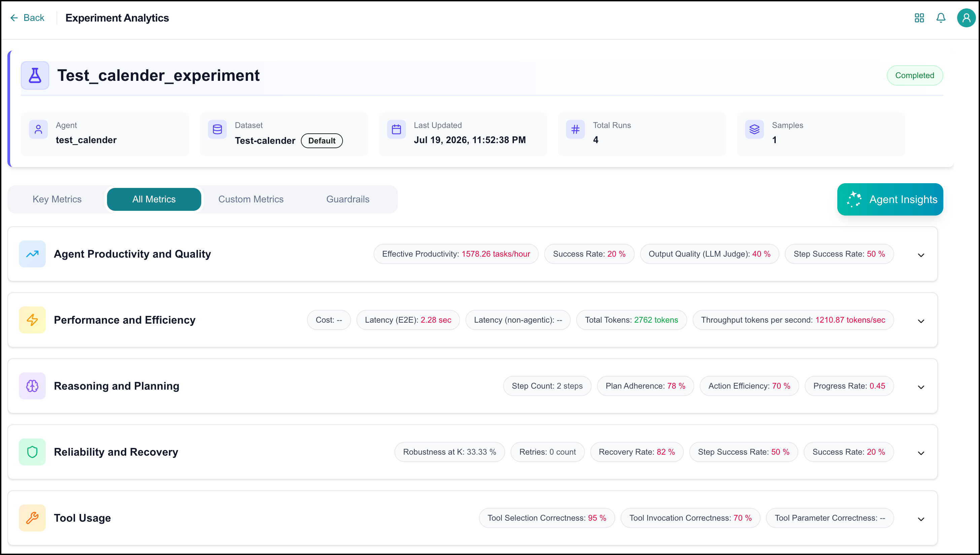The height and width of the screenshot is (555, 980).
Task: Click Success Rate chip in Reliability row
Action: pyautogui.click(x=849, y=452)
